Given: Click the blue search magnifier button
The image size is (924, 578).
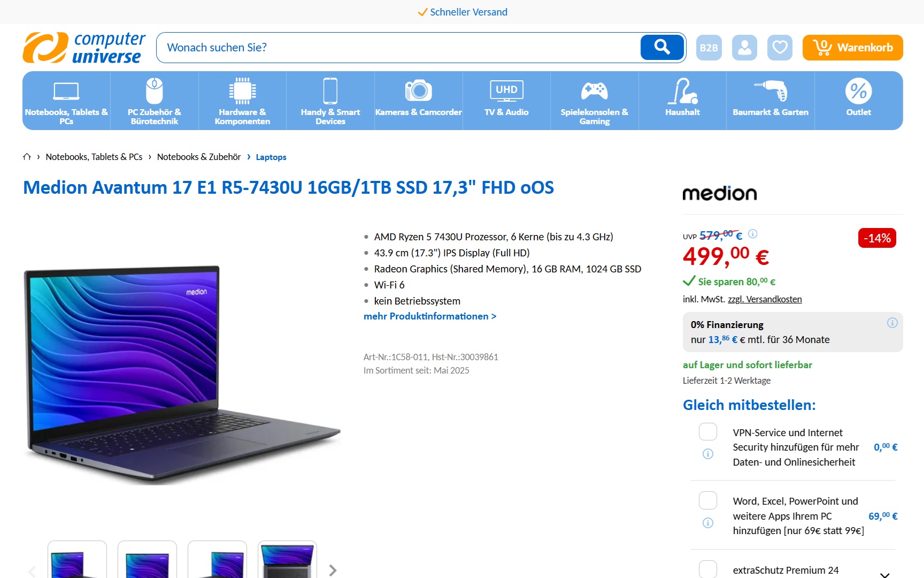Looking at the screenshot, I should 662,48.
